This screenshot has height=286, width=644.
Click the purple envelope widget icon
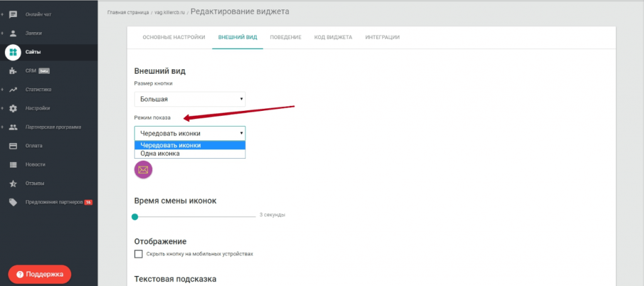[143, 169]
